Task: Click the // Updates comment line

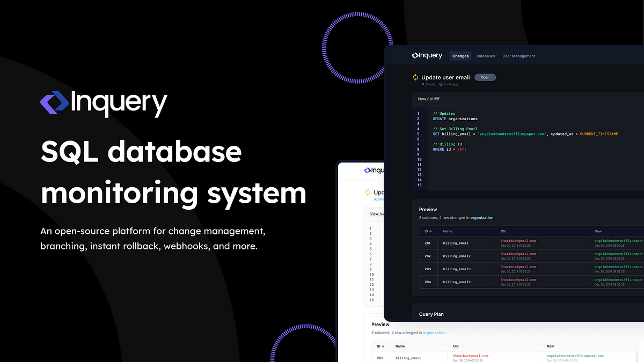Action: (444, 114)
